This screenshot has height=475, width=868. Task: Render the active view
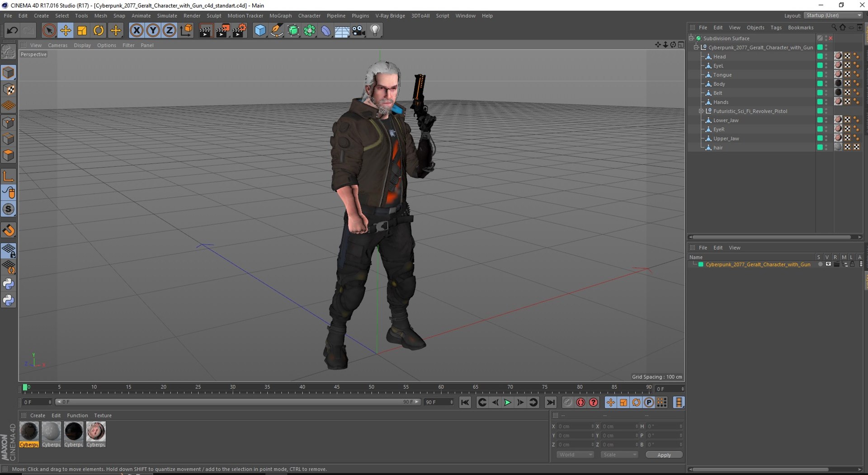tap(206, 31)
